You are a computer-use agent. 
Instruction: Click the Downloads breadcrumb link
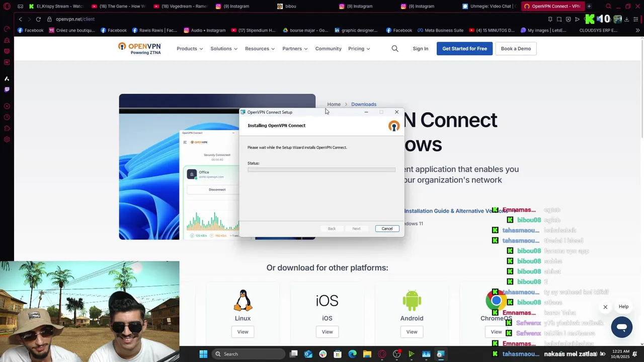tap(364, 104)
